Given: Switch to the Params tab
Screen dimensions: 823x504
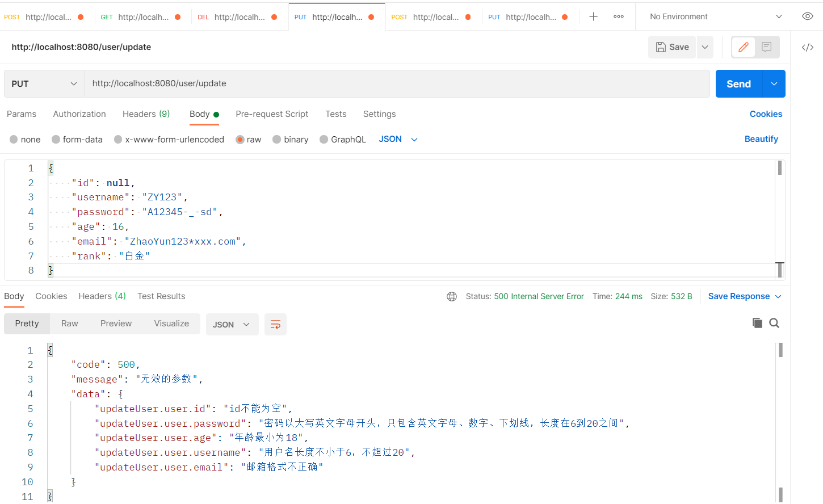Looking at the screenshot, I should [x=22, y=114].
